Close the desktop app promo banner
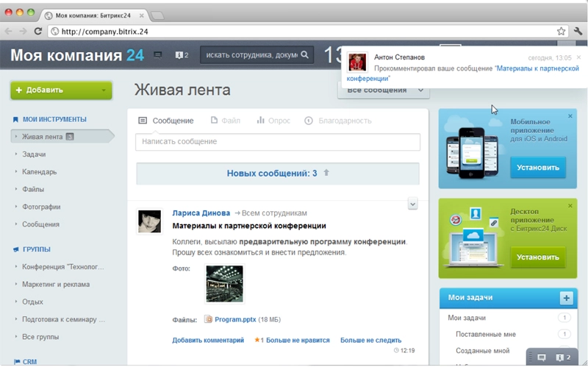The image size is (588, 367). point(570,206)
